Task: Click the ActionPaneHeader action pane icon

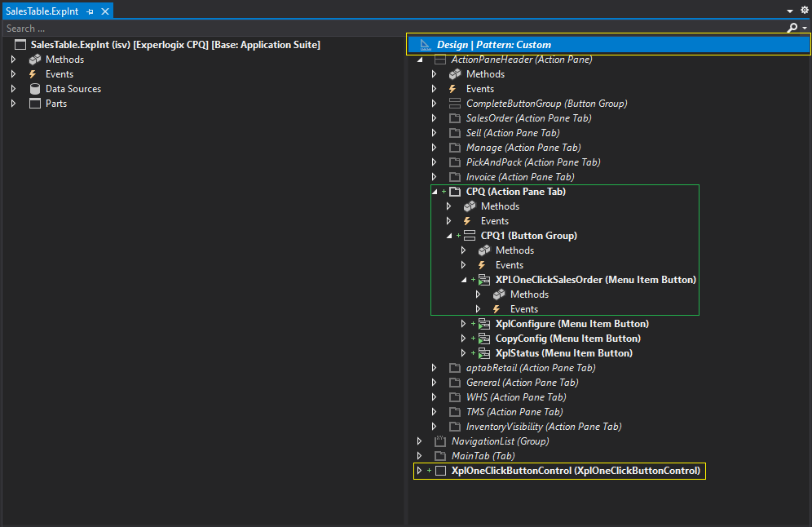Action: click(440, 60)
